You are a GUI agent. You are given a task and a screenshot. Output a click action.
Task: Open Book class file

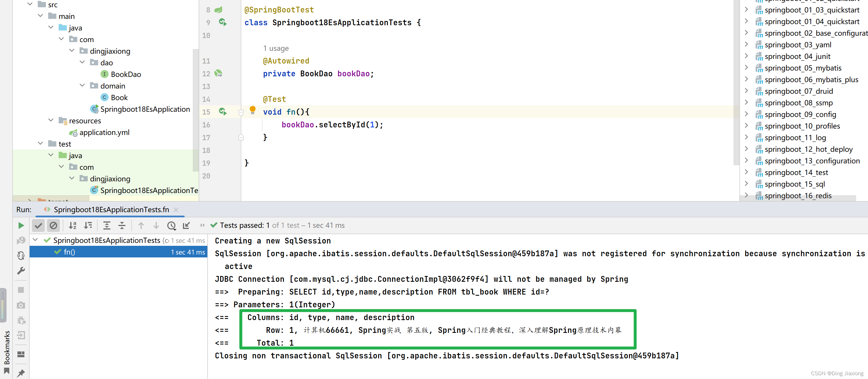pos(114,98)
